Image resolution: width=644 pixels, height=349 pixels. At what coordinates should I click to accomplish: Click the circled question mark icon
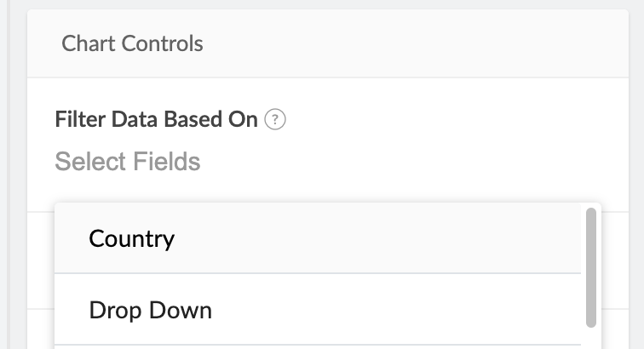tap(275, 120)
